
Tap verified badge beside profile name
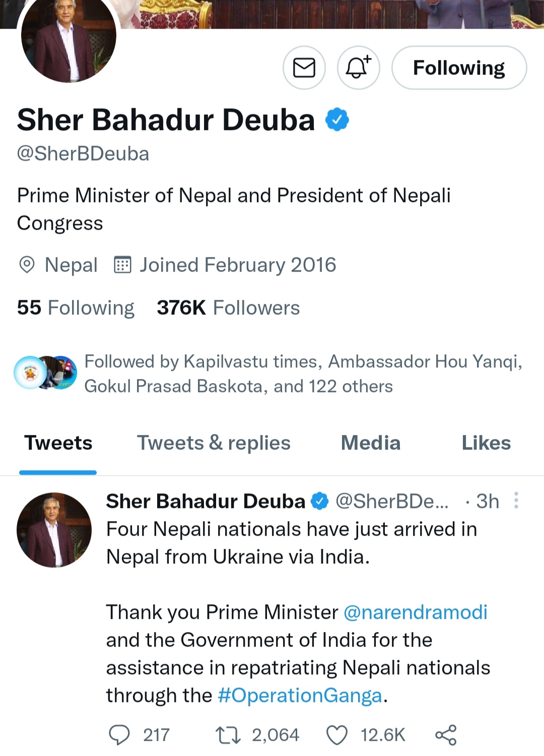click(x=337, y=120)
